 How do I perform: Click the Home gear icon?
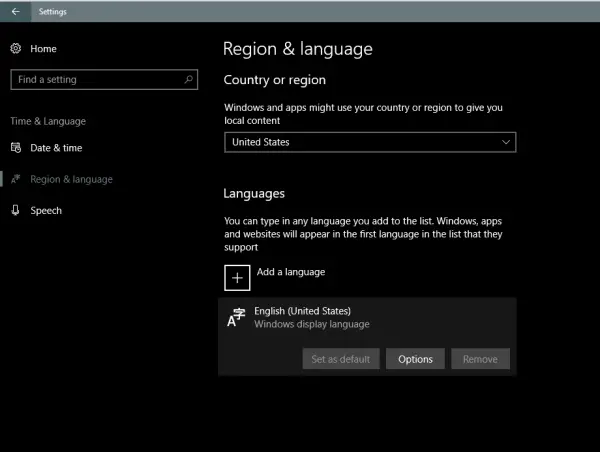[16, 48]
